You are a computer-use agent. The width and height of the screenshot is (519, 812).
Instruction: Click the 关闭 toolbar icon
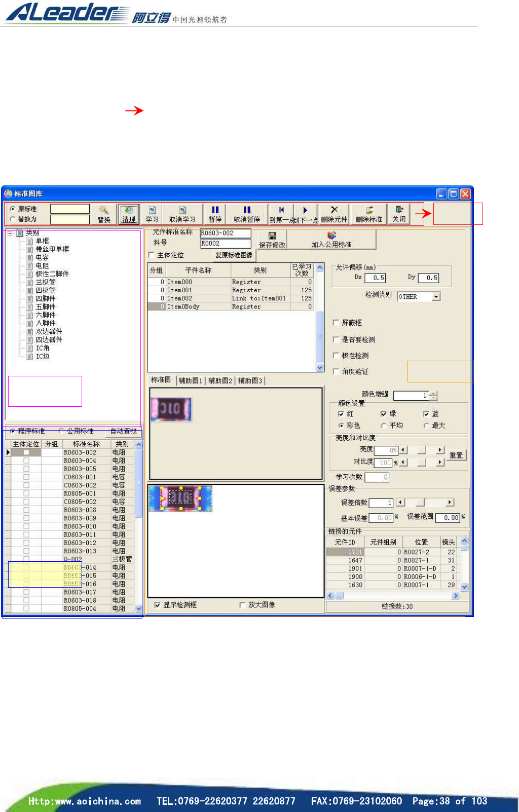pos(399,214)
